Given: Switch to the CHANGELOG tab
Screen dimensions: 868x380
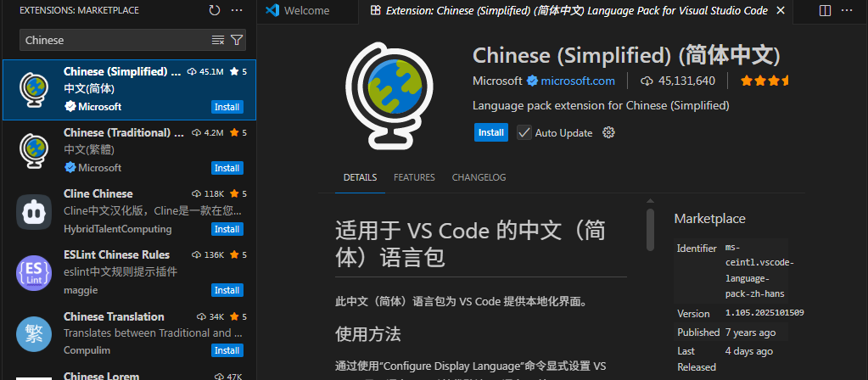Looking at the screenshot, I should pyautogui.click(x=479, y=177).
